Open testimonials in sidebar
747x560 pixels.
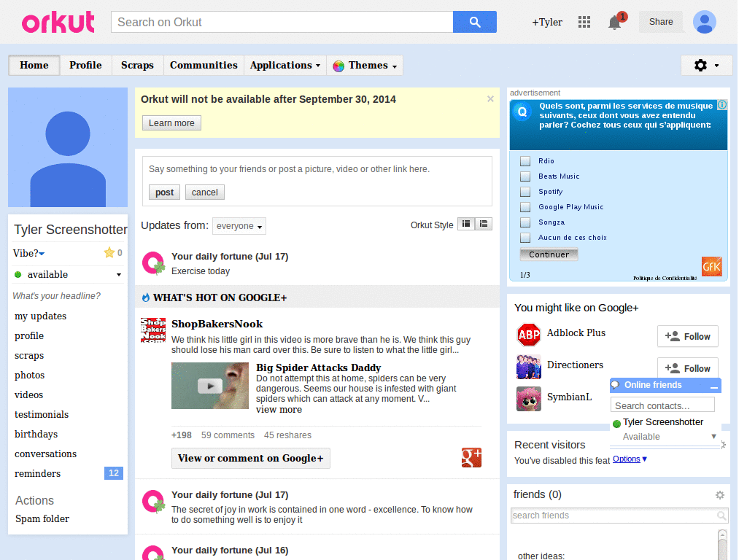(42, 414)
